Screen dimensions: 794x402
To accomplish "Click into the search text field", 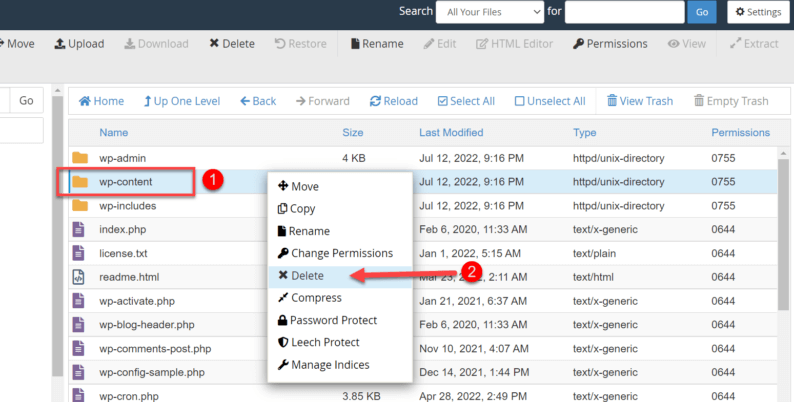I will tap(624, 12).
